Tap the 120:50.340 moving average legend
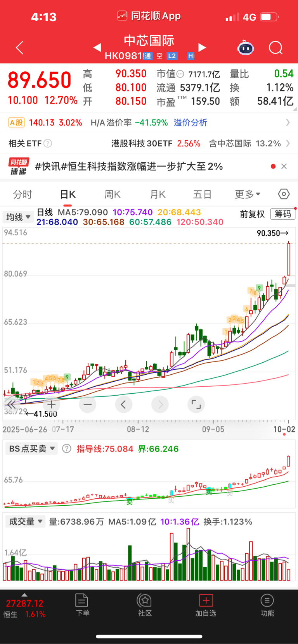The image size is (298, 644). pyautogui.click(x=200, y=222)
